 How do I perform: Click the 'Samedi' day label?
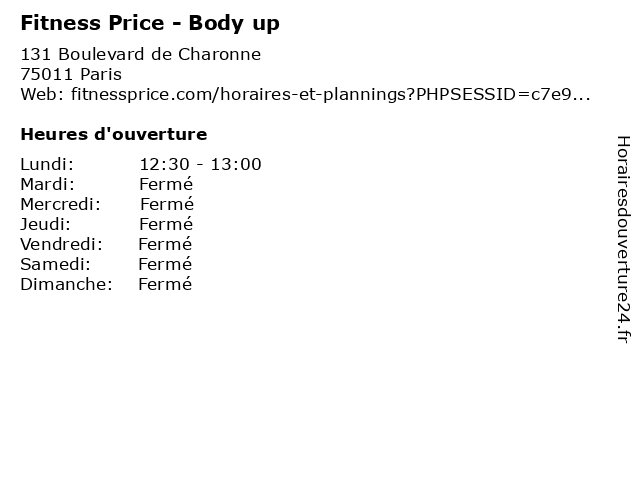[x=55, y=264]
